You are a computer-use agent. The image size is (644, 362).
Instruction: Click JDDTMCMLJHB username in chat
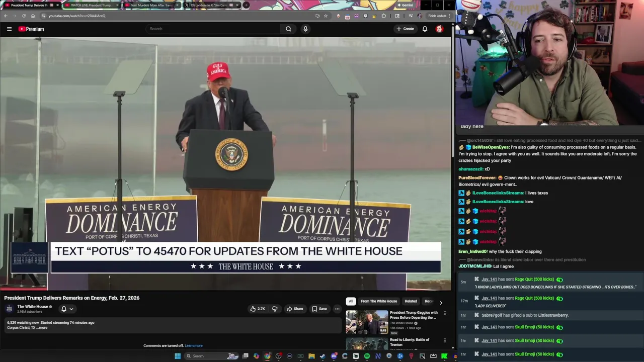point(475,266)
